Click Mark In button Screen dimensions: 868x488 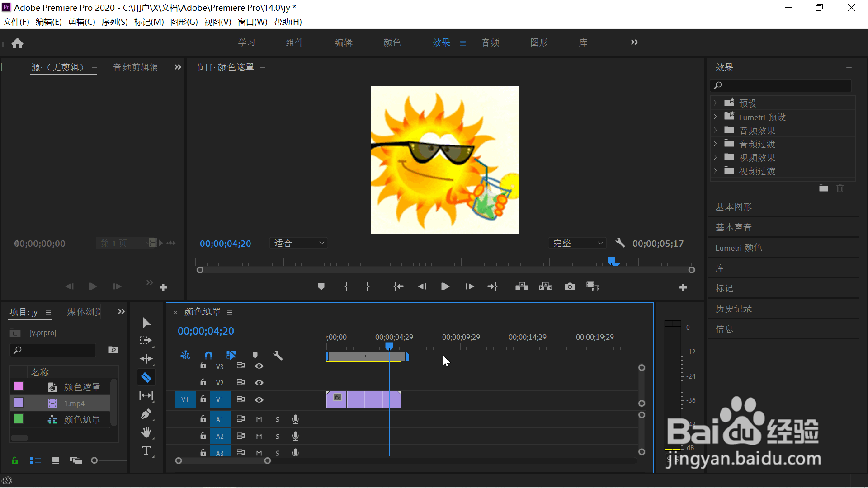click(346, 286)
